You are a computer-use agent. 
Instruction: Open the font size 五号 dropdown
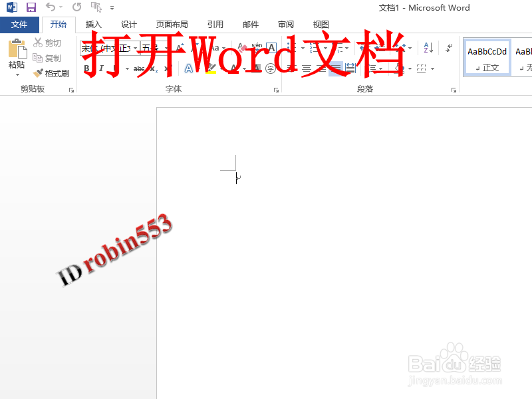tap(166, 48)
